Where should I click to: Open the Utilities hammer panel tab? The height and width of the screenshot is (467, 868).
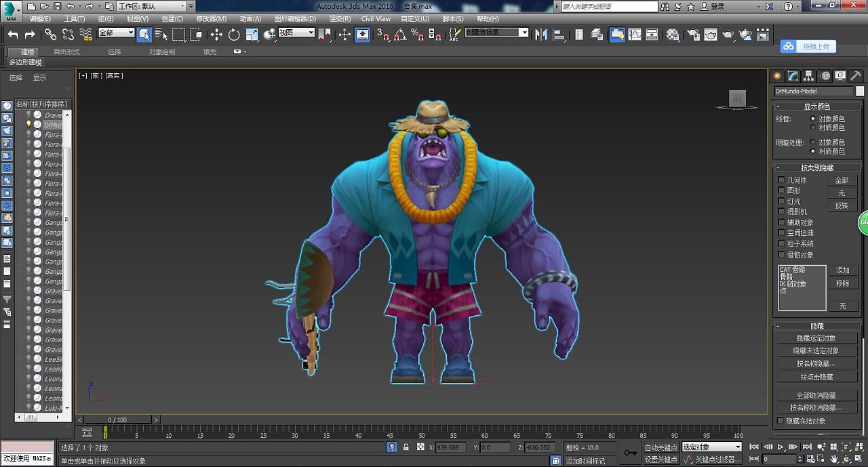click(x=856, y=76)
